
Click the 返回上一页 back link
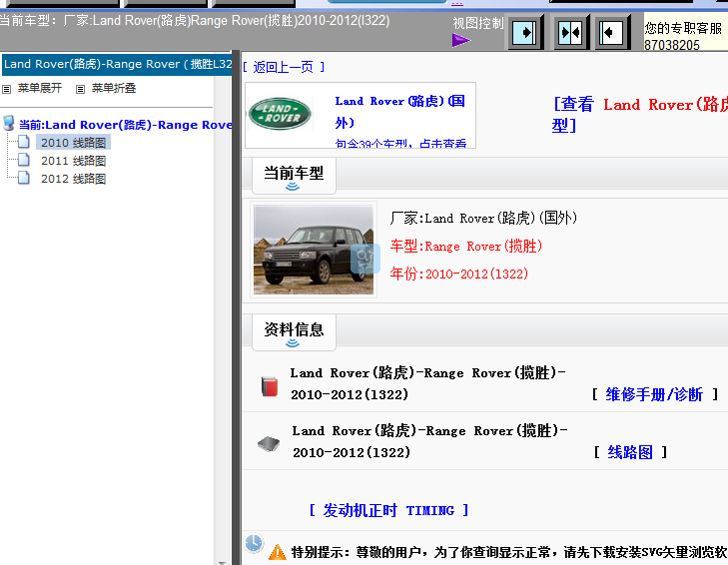[284, 67]
